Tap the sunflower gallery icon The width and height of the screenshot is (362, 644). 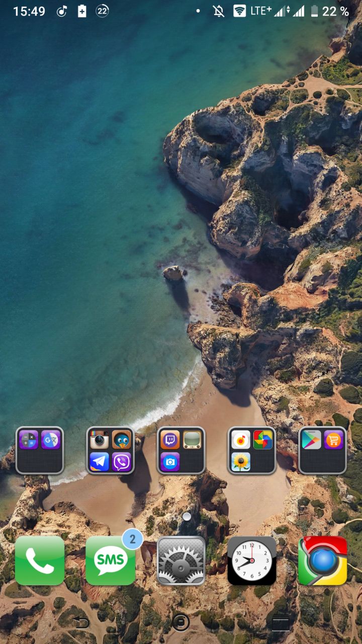(x=241, y=462)
